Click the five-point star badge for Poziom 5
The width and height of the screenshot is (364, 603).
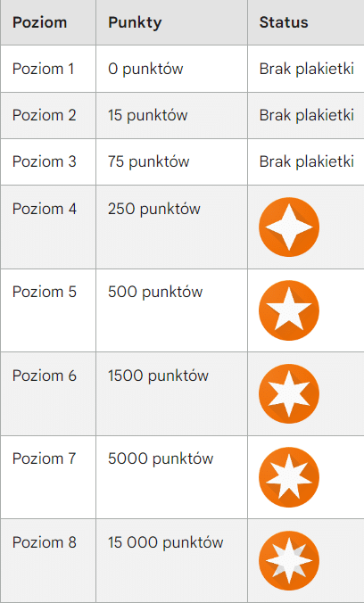click(x=289, y=310)
